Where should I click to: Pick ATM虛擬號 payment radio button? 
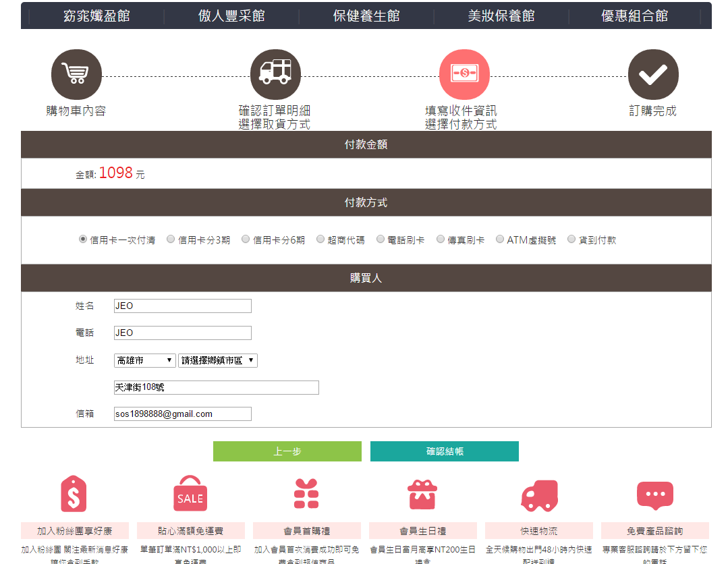(500, 239)
